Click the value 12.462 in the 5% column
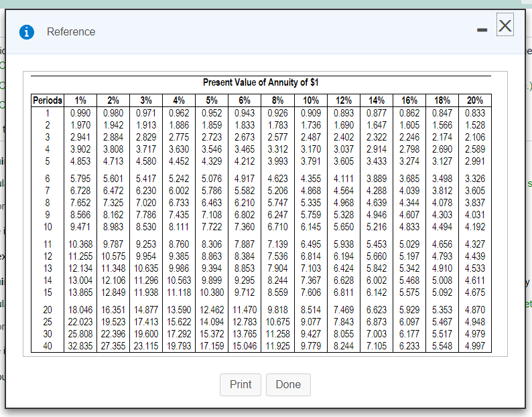This screenshot has width=532, height=417. 212,310
